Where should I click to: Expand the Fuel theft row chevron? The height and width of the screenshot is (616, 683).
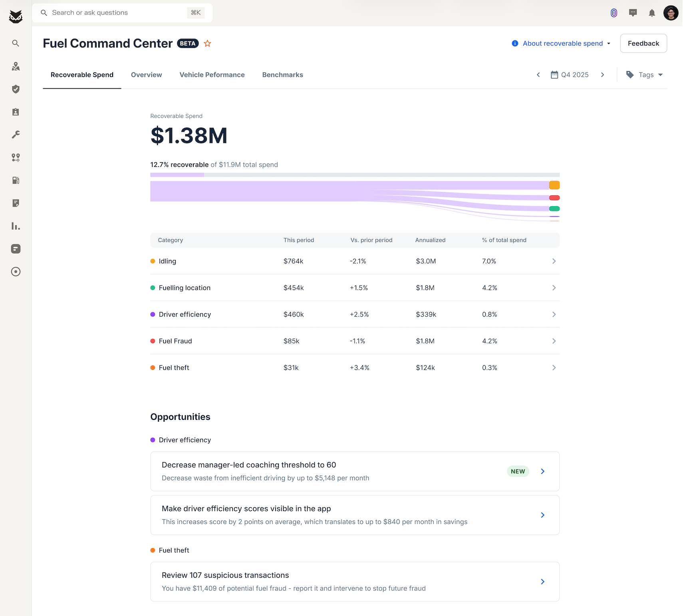point(554,368)
